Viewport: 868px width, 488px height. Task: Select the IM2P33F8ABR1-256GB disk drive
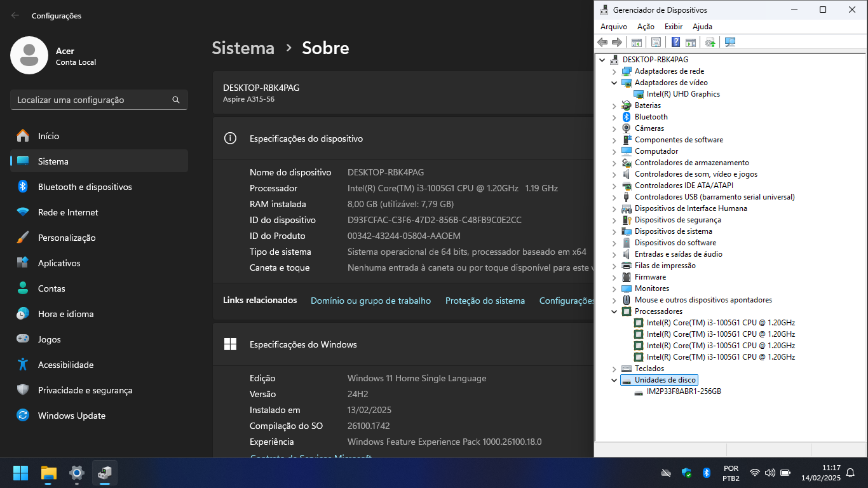click(x=684, y=391)
